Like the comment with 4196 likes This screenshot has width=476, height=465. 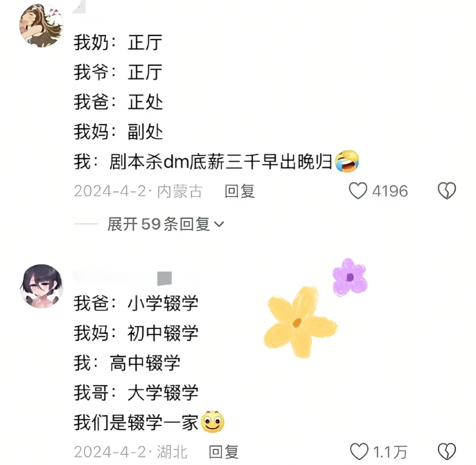click(358, 191)
